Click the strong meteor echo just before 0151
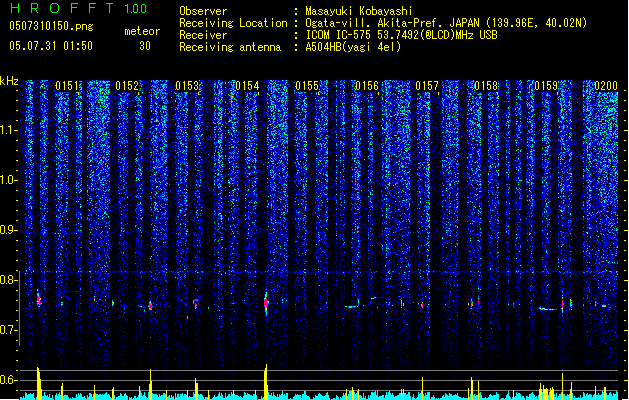 pos(39,298)
